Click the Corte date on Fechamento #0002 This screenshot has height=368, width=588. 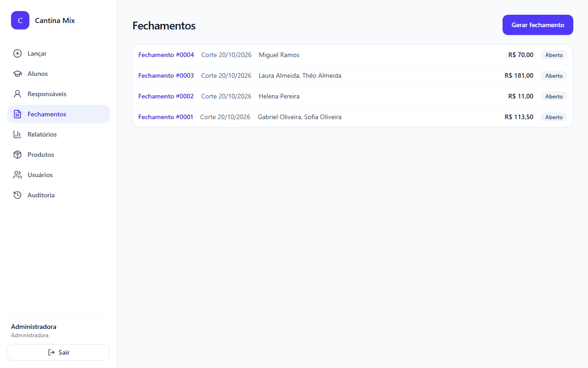pos(226,96)
